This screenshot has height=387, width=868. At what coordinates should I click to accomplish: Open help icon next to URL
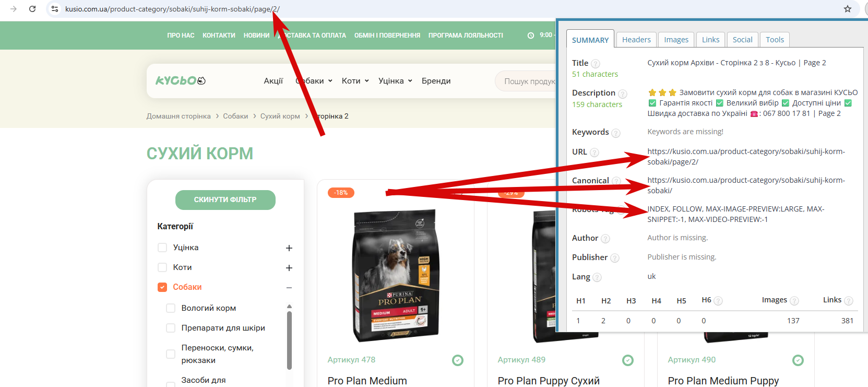click(594, 153)
